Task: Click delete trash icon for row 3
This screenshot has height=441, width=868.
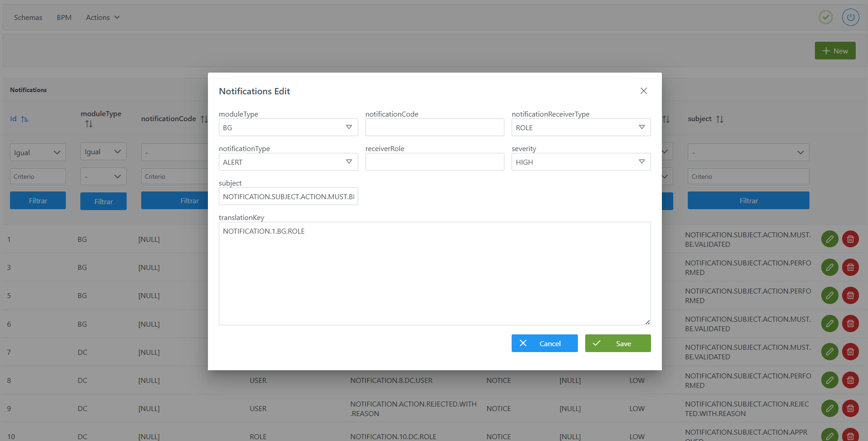Action: (850, 267)
